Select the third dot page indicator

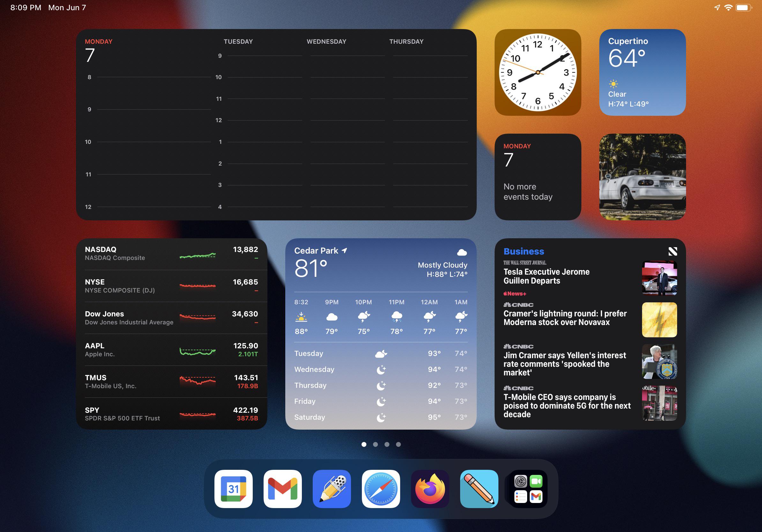pos(387,444)
